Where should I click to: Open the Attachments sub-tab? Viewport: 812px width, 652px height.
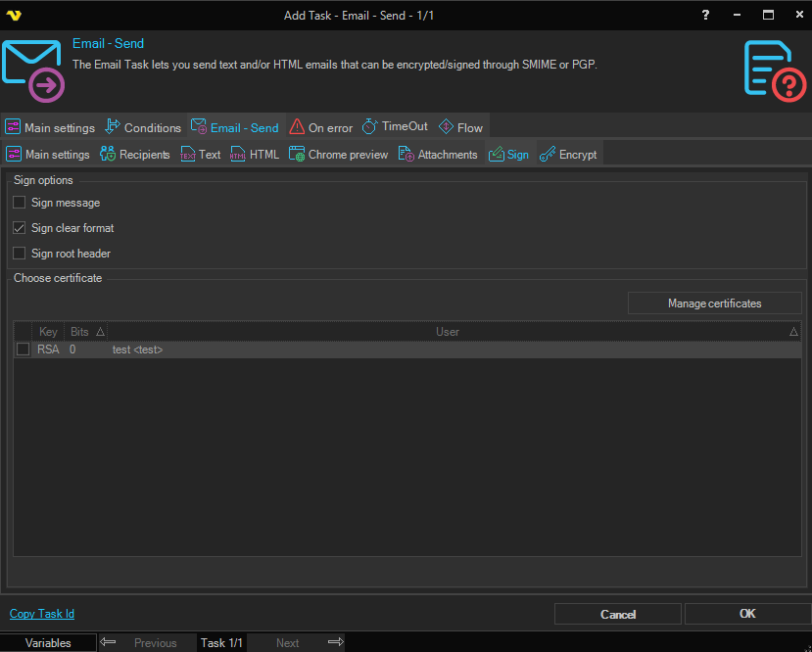pyautogui.click(x=438, y=155)
